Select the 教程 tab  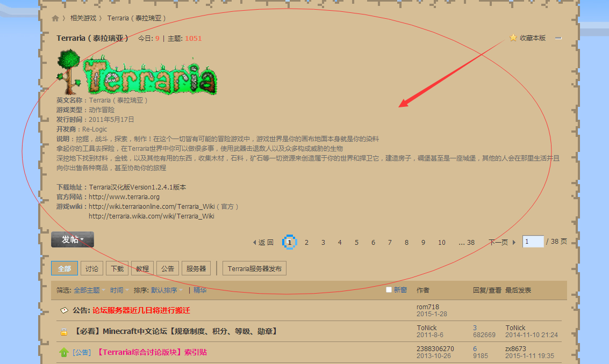[142, 268]
